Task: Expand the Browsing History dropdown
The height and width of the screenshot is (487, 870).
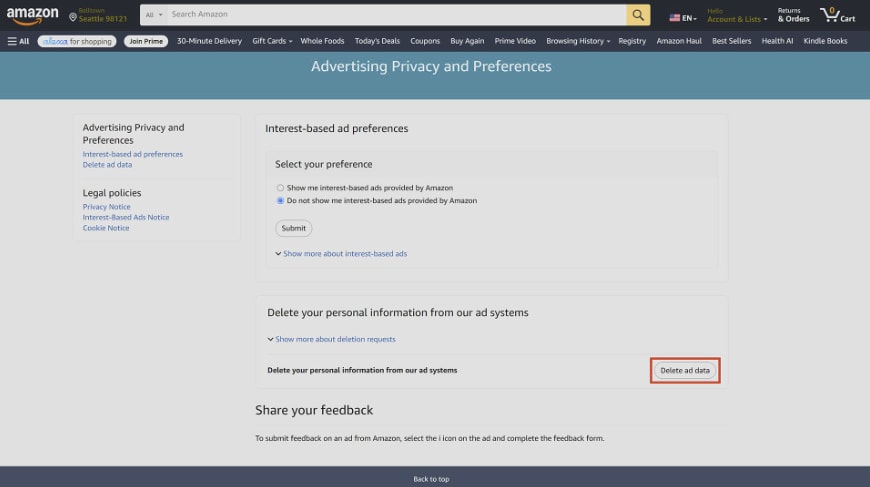Action: 578,41
